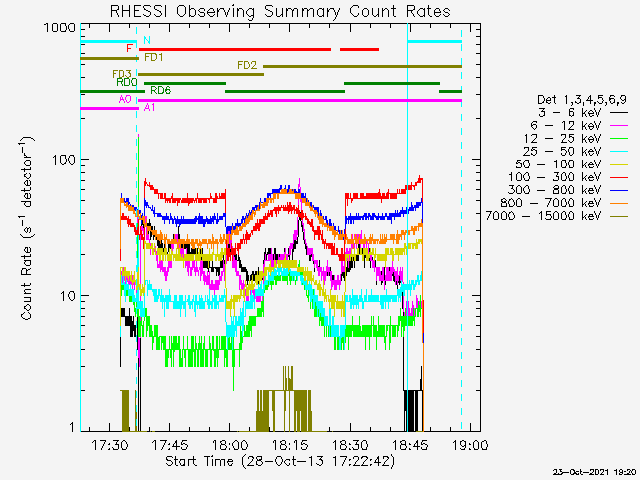Click the '17:45' x-axis tick label
The width and height of the screenshot is (640, 480).
click(x=170, y=445)
